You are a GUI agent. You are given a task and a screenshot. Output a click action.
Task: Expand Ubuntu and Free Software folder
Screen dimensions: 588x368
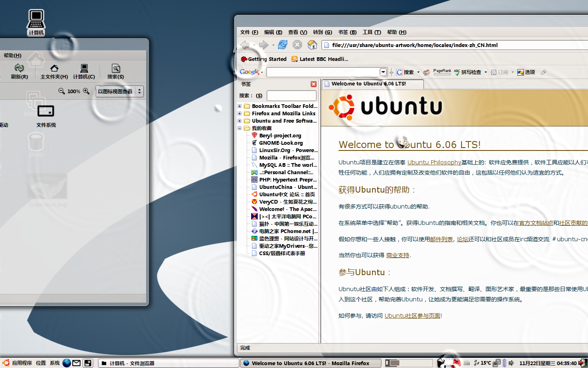point(240,121)
